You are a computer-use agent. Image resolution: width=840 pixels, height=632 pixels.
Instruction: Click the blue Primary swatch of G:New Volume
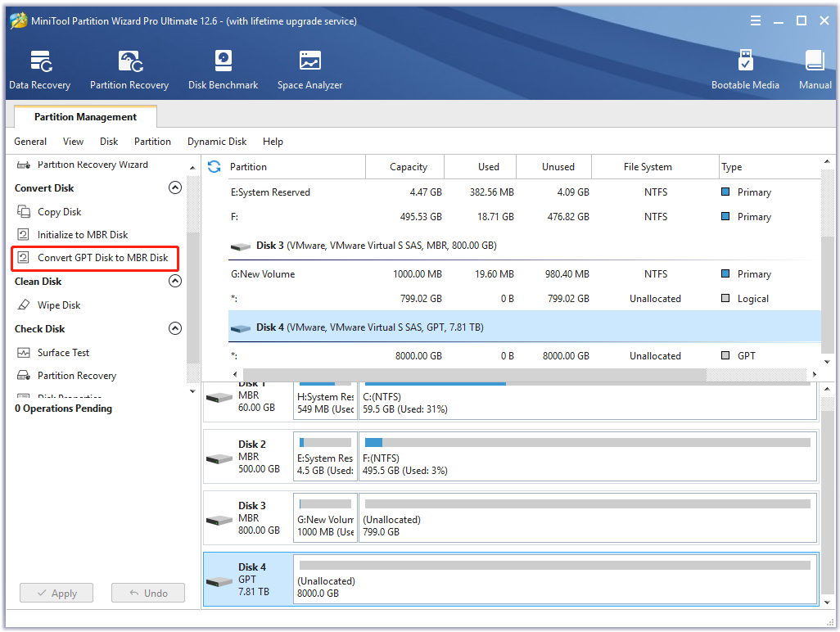[725, 273]
